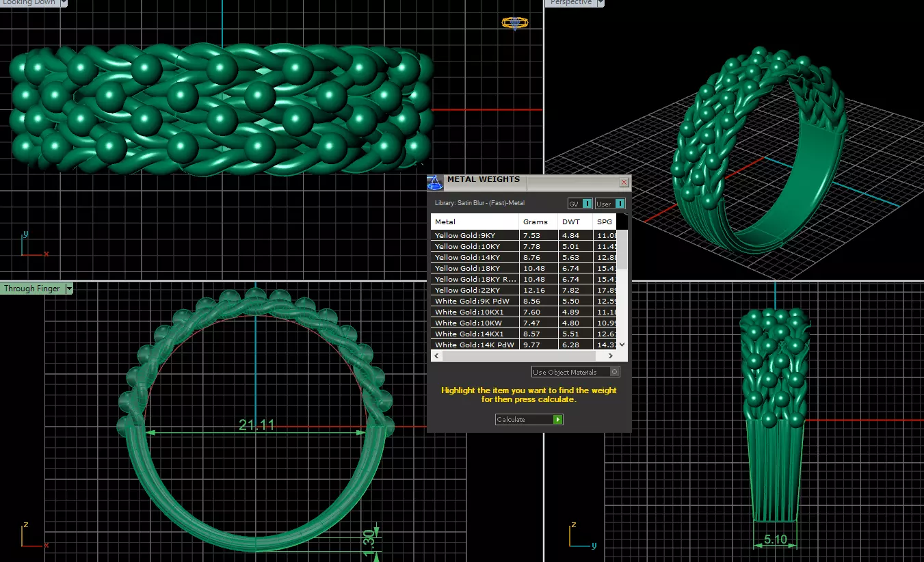Select the White Gold:14KX1 row
The image size is (924, 562).
click(523, 334)
